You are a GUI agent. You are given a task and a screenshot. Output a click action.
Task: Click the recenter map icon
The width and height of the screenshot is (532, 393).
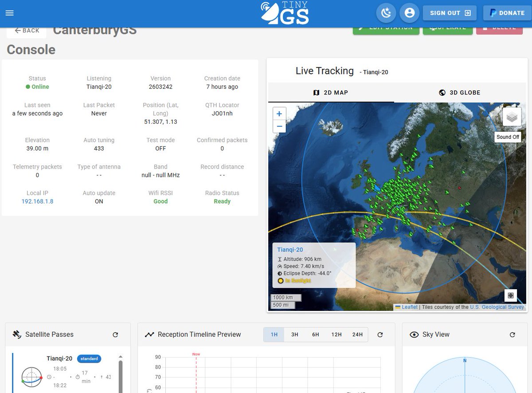(x=511, y=295)
